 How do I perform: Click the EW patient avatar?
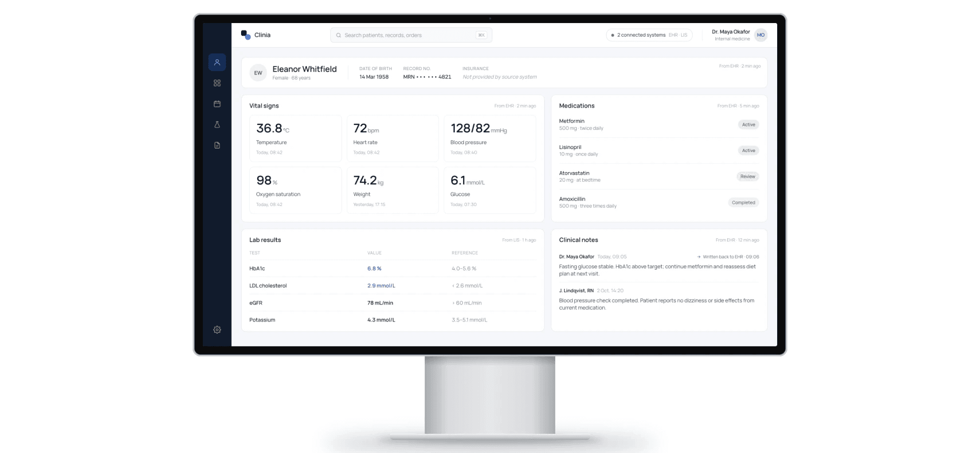click(x=258, y=73)
